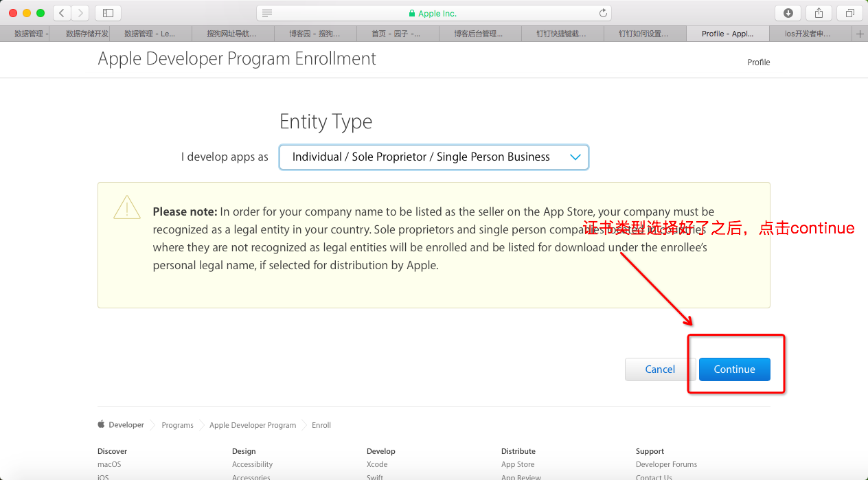This screenshot has width=868, height=480.
Task: Click the yellow warning triangle icon
Action: point(127,207)
